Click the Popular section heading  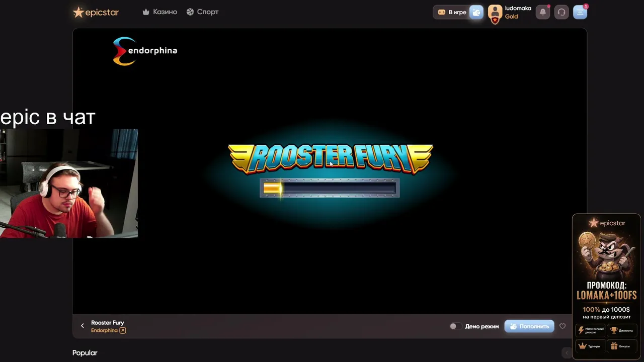(85, 353)
